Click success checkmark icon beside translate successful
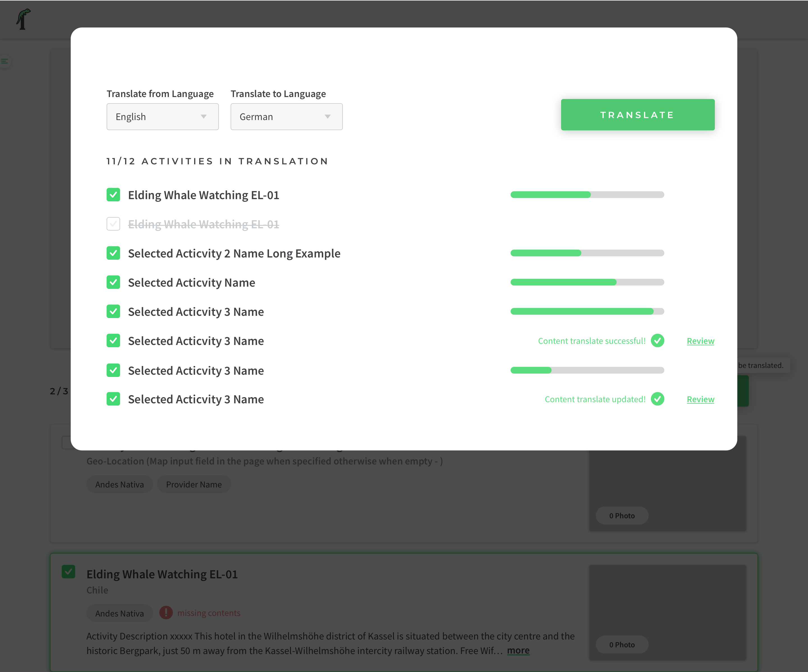Image resolution: width=808 pixels, height=672 pixels. [657, 341]
